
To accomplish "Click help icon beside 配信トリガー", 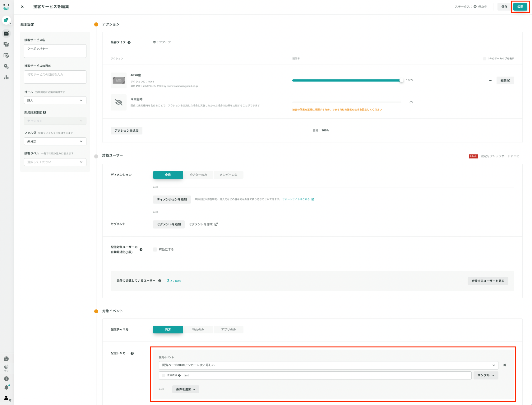I will [132, 353].
